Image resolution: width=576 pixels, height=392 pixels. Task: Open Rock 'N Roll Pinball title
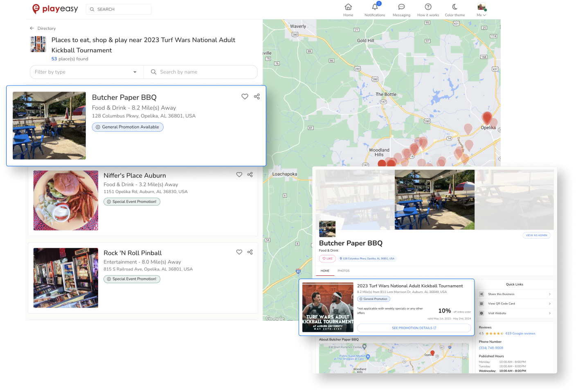tap(133, 253)
